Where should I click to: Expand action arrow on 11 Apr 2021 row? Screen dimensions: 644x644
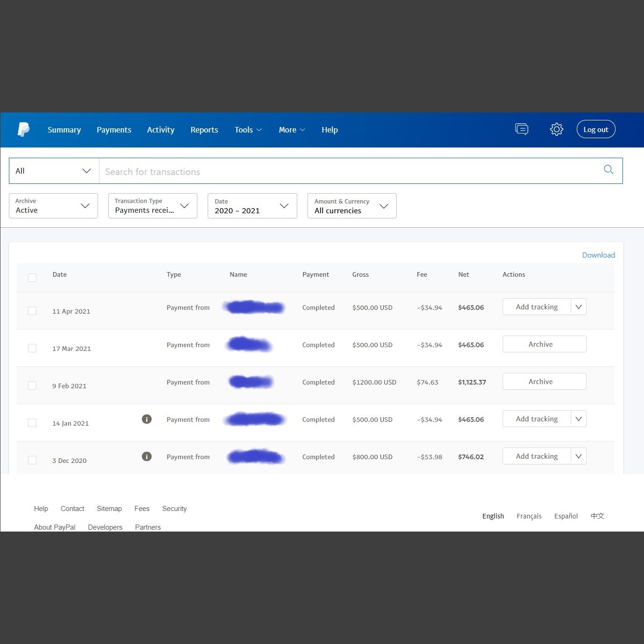tap(579, 307)
